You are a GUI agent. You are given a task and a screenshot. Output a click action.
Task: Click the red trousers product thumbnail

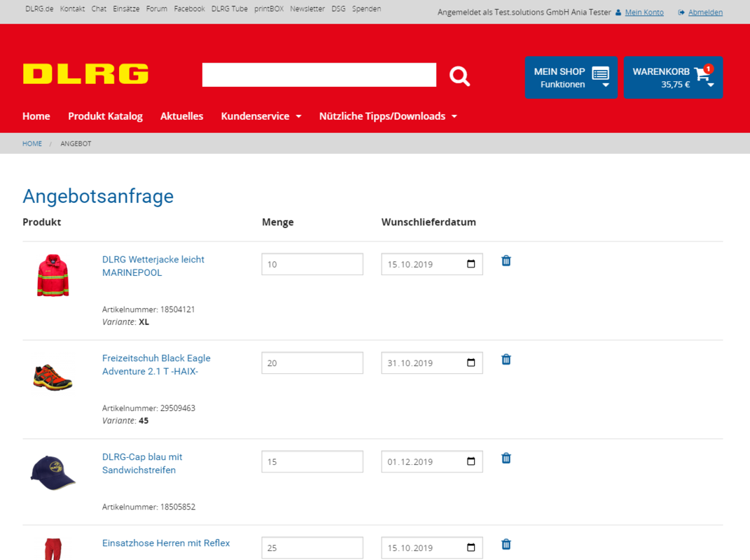[53, 549]
